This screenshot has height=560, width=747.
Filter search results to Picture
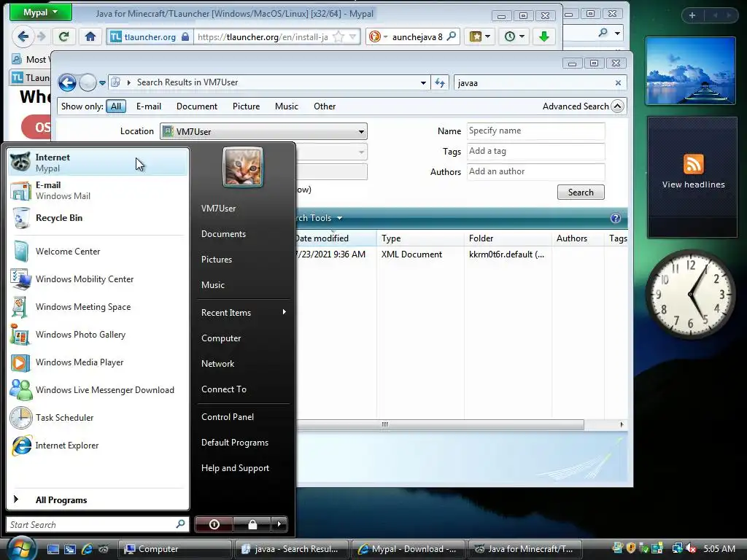pos(246,106)
